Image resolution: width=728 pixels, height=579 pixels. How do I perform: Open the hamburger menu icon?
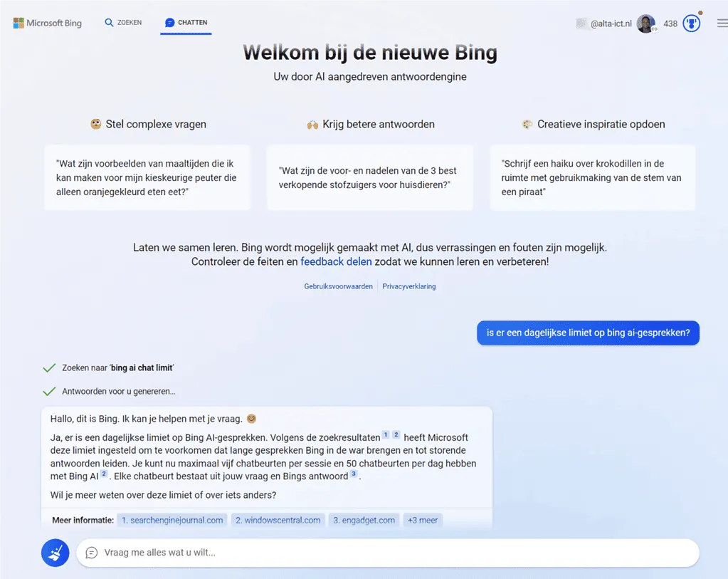[x=722, y=24]
